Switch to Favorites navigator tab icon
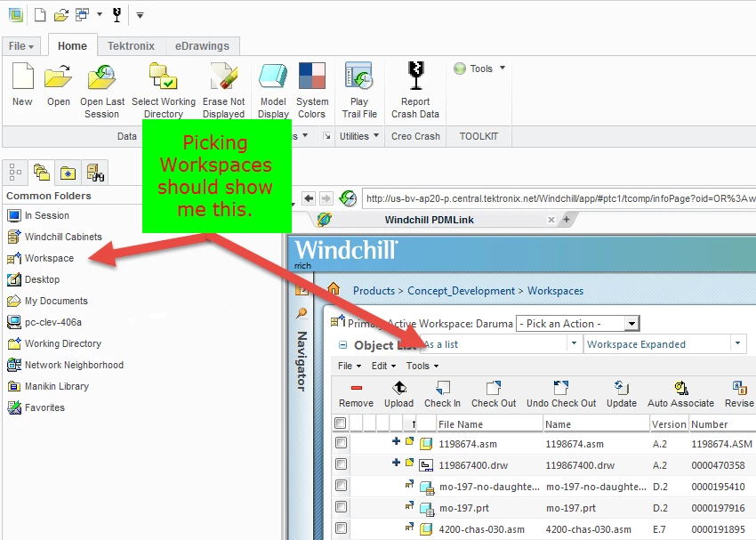 (x=68, y=173)
